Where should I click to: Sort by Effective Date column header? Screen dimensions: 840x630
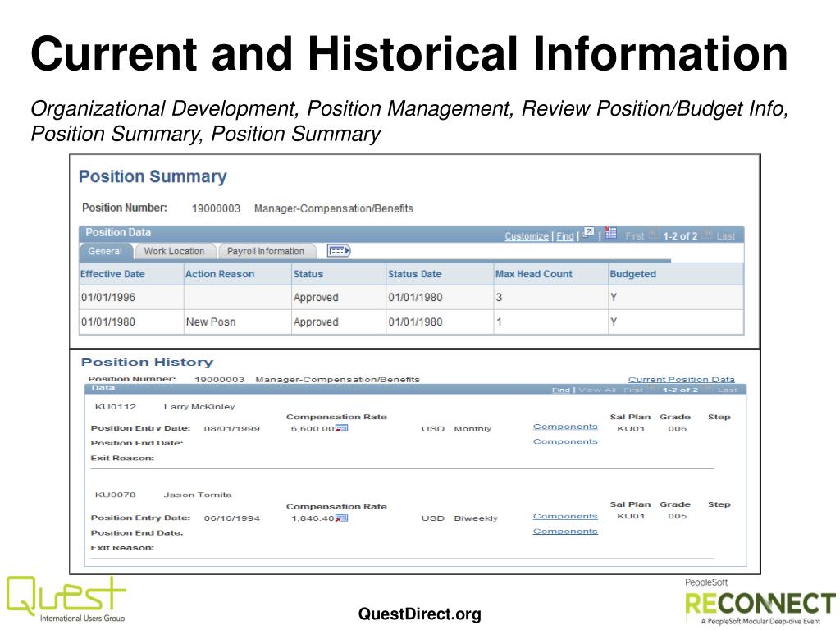(112, 274)
